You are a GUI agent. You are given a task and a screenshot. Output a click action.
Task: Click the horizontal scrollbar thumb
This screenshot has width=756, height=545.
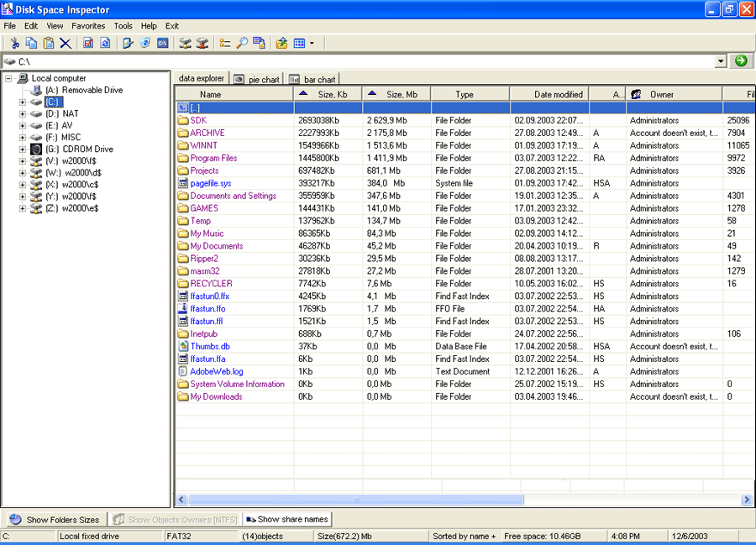point(356,500)
